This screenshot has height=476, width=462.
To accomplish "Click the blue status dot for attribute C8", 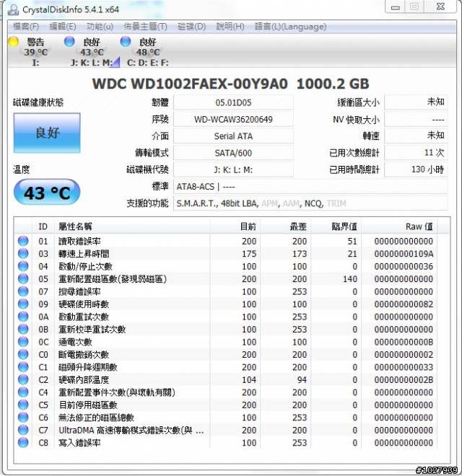I will 23,443.
